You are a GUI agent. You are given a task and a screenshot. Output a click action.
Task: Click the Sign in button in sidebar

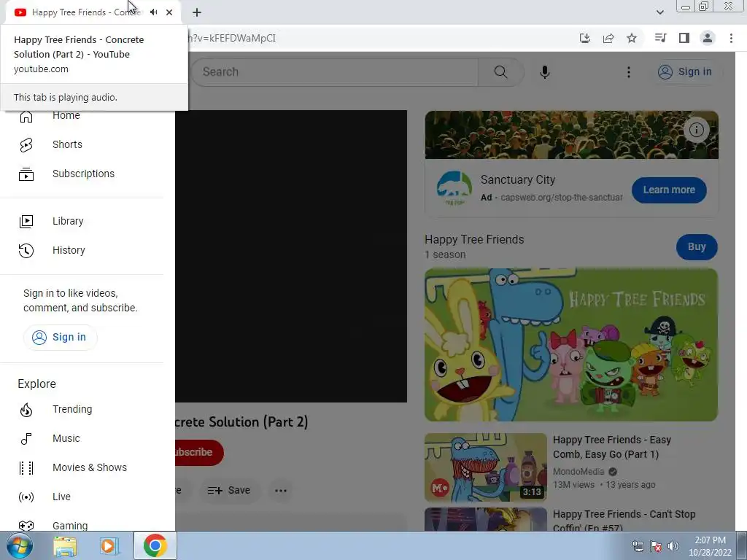(60, 337)
